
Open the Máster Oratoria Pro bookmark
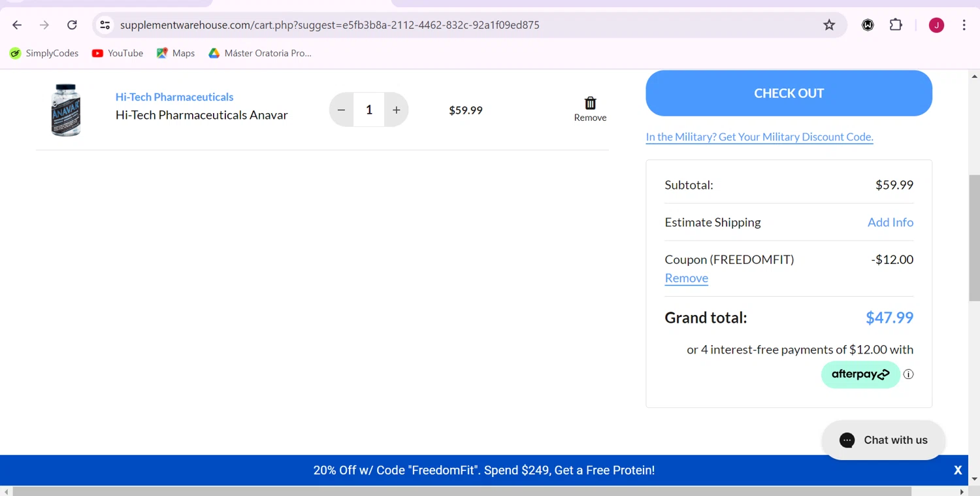pyautogui.click(x=260, y=53)
